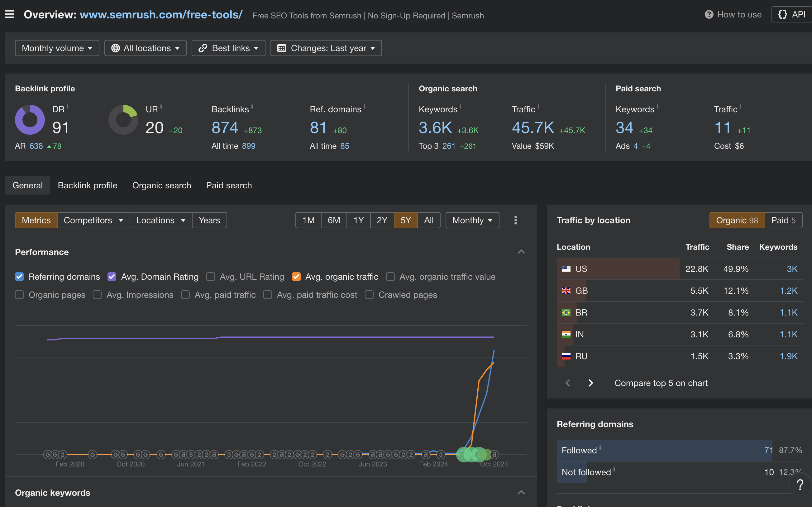Click the Paid Traffic info icon
This screenshot has height=507, width=812.
[x=741, y=106]
